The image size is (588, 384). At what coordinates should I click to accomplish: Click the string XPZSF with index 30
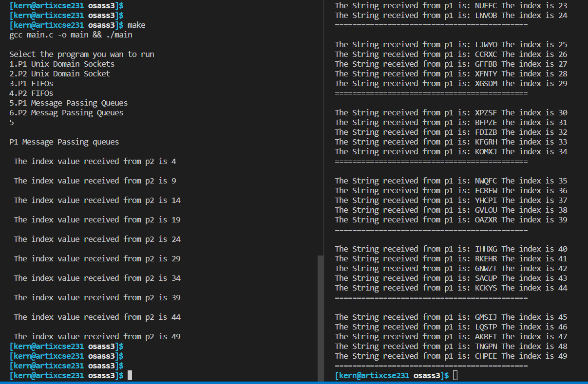(x=486, y=112)
